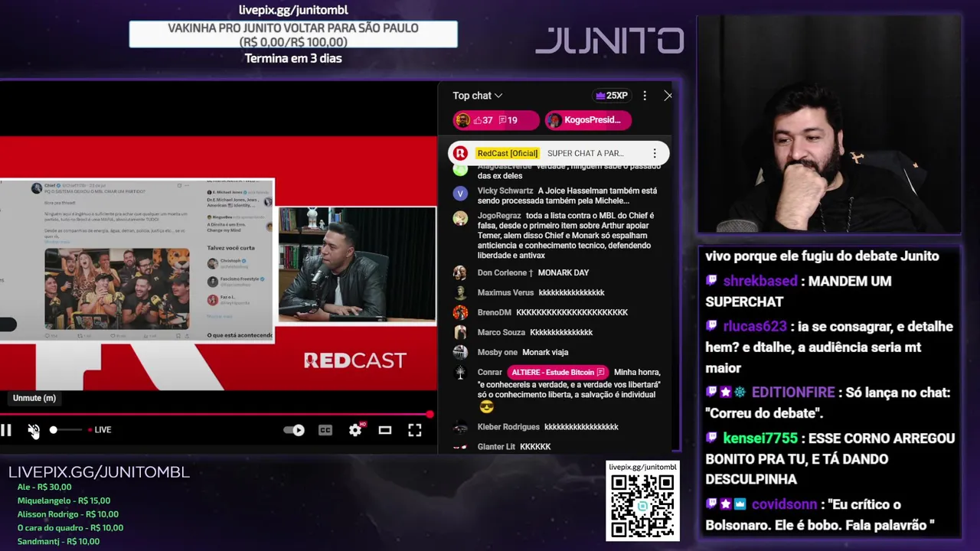Click the RedCast channel avatar in pinned message
The height and width of the screenshot is (551, 980).
point(460,153)
